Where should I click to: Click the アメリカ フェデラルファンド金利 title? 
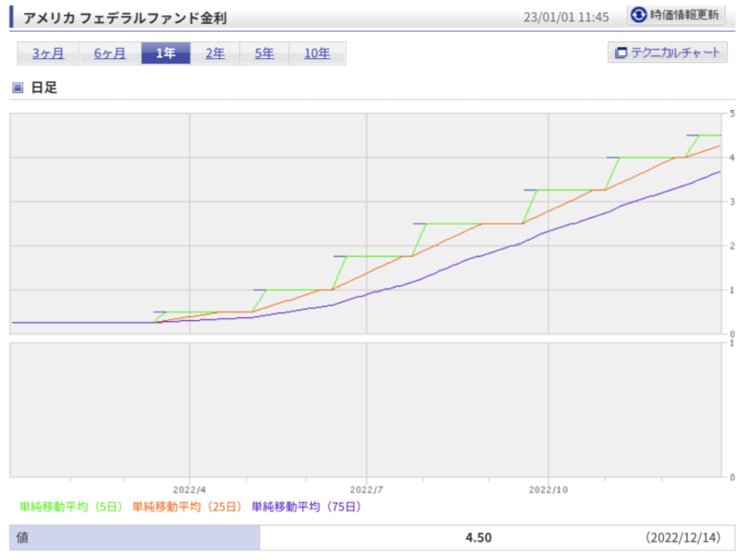click(x=125, y=18)
